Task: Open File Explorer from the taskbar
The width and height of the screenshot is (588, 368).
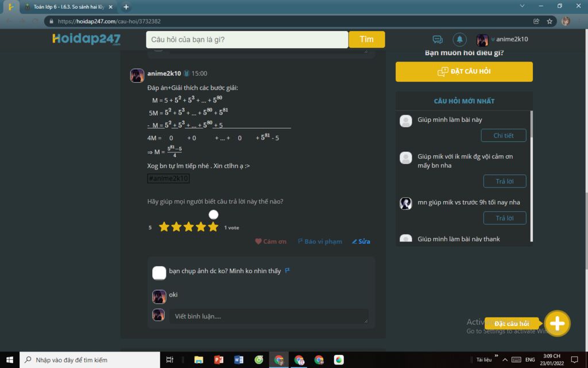Action: click(x=199, y=360)
